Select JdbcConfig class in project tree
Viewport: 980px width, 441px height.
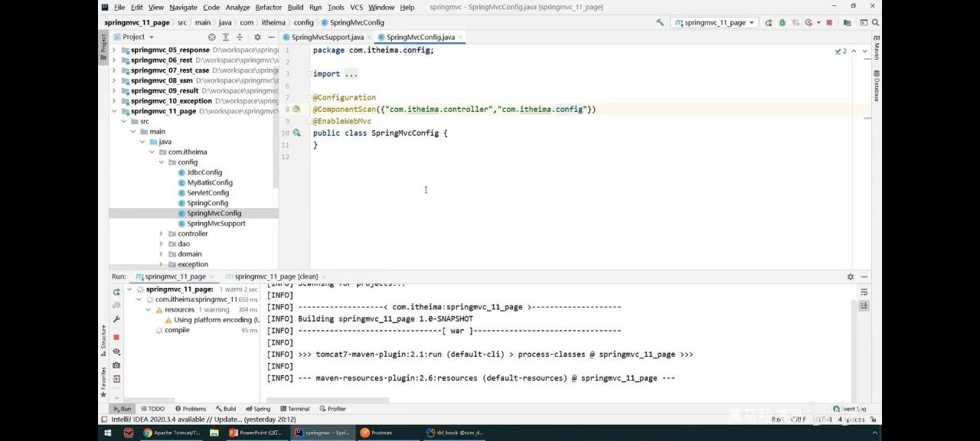pos(204,172)
